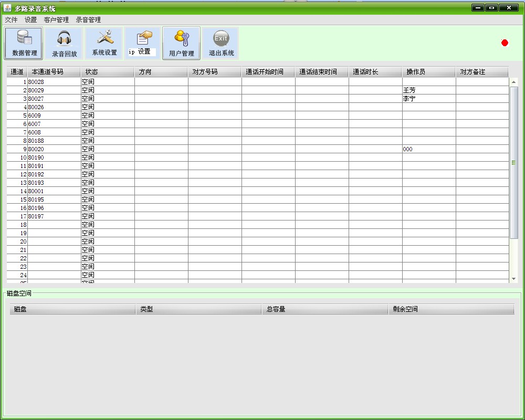Click the 退出系统 exit system icon

click(220, 43)
